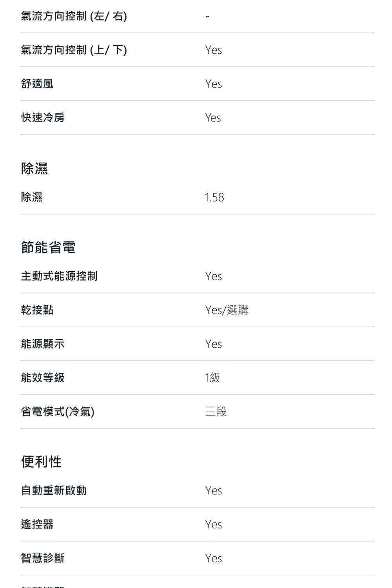
Task: Click the 能源顯示 row label
Action: pos(43,344)
